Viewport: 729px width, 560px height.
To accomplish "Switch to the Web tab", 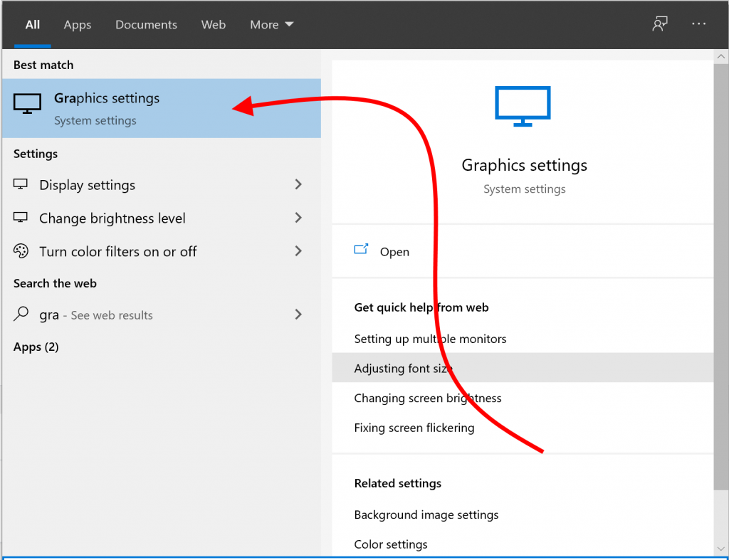I will click(214, 25).
